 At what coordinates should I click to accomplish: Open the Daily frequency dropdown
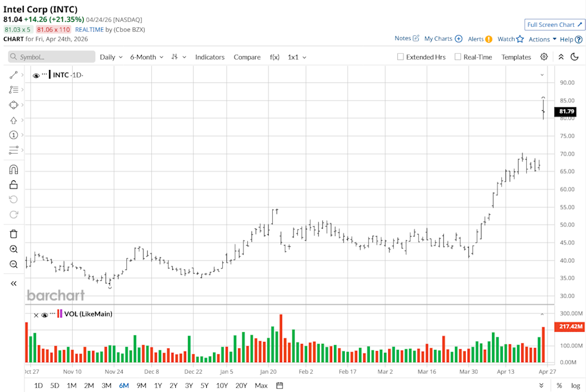[110, 57]
